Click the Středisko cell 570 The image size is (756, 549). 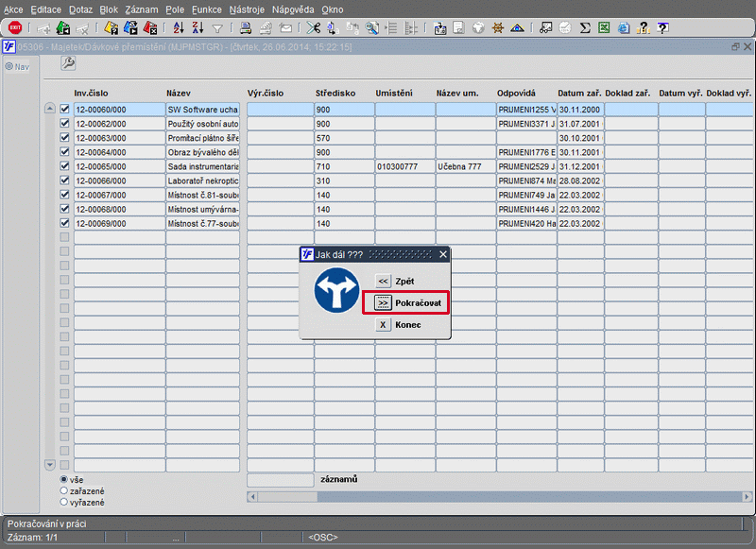click(344, 138)
